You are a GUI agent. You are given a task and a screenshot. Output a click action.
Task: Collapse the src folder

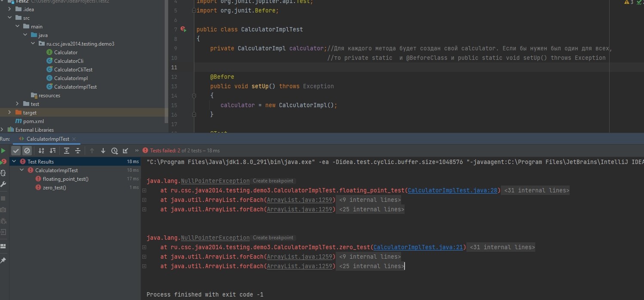pyautogui.click(x=9, y=18)
